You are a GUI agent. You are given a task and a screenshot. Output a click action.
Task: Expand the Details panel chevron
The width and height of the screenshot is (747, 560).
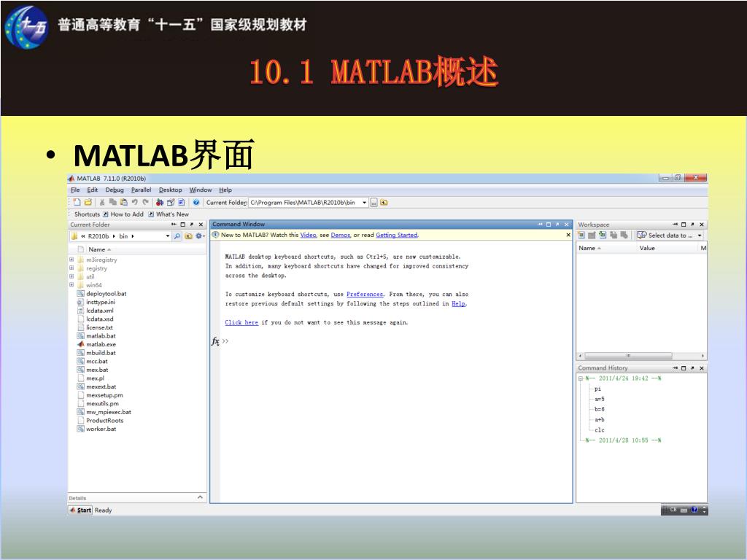pyautogui.click(x=200, y=497)
